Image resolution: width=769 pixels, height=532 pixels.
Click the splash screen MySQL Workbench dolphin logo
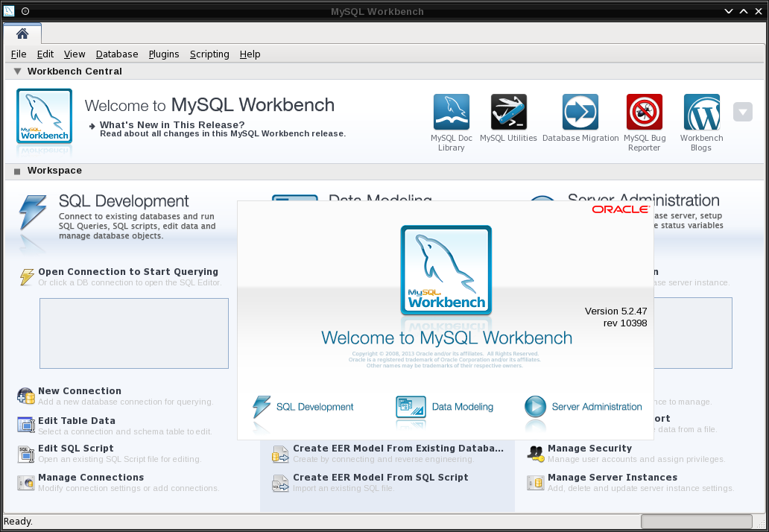[446, 270]
